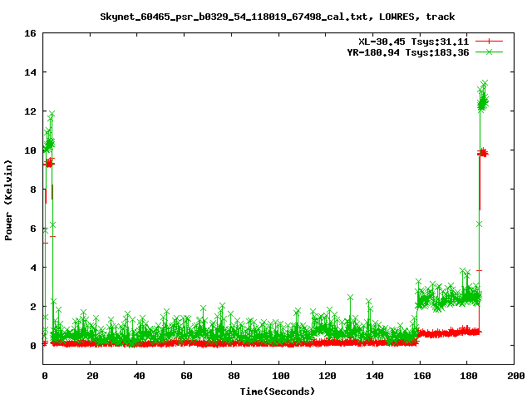The image size is (532, 399).
Task: Click the green YR legend line sample
Action: pyautogui.click(x=489, y=52)
